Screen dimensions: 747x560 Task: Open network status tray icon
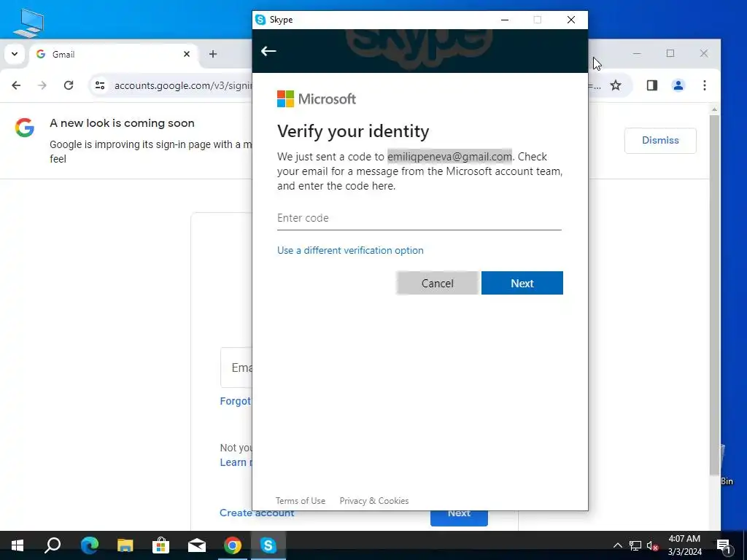point(635,545)
